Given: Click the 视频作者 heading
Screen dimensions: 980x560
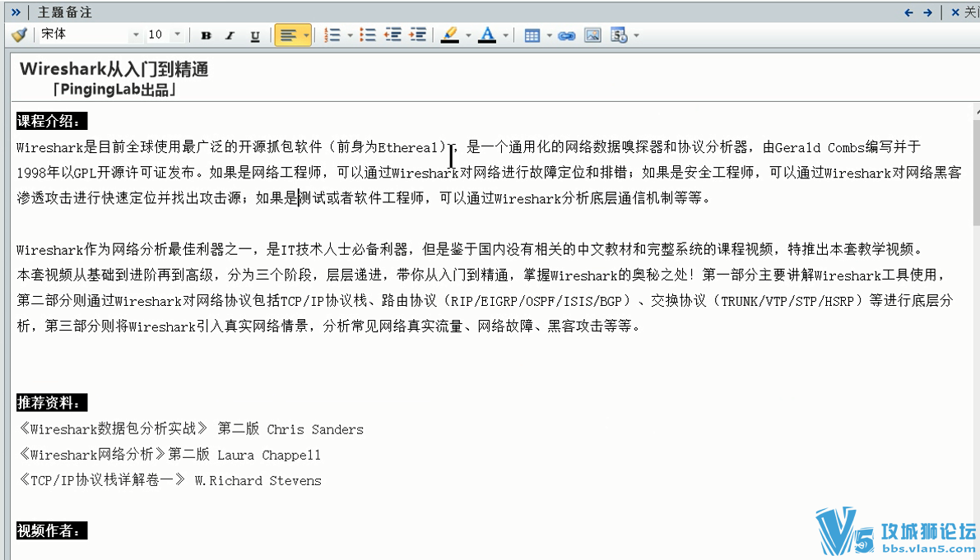Looking at the screenshot, I should pyautogui.click(x=51, y=530).
